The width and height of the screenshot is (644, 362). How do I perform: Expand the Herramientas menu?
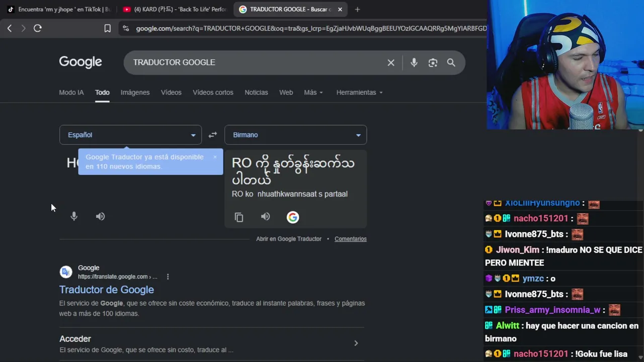[359, 93]
